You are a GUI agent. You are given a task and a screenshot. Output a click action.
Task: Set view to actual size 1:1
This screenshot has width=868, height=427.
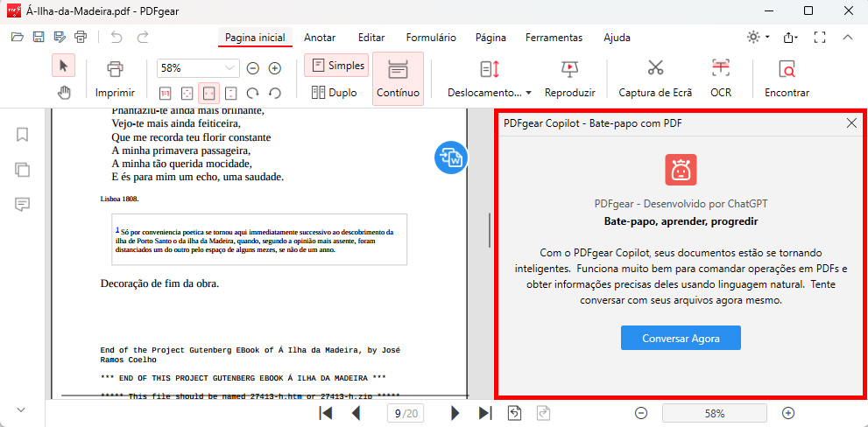pyautogui.click(x=165, y=93)
